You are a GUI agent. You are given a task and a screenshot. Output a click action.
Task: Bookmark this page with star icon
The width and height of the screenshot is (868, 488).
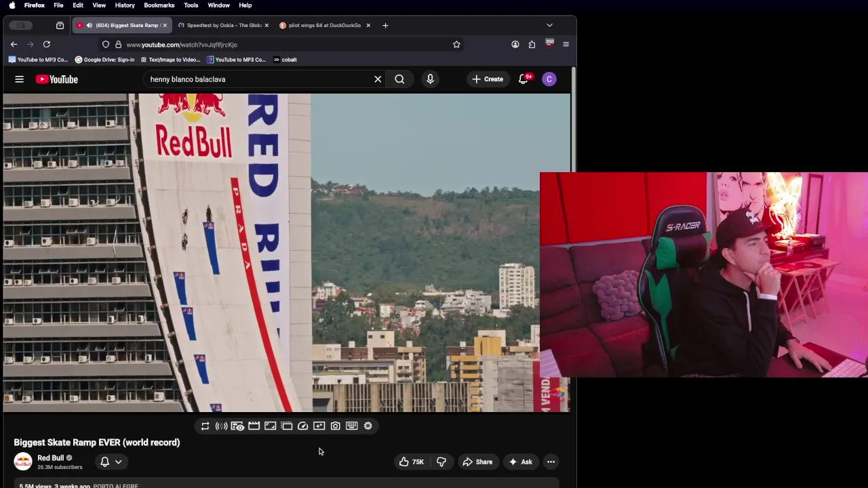coord(456,45)
